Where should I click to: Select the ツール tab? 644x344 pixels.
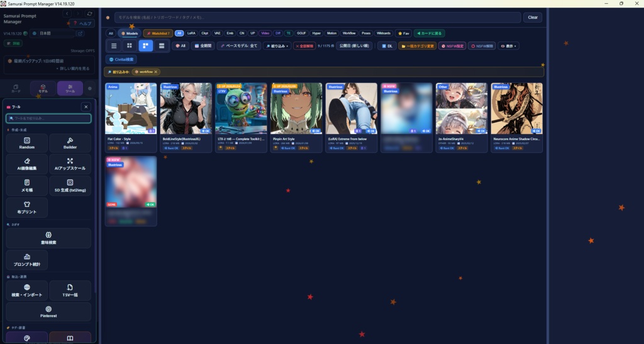coord(70,88)
